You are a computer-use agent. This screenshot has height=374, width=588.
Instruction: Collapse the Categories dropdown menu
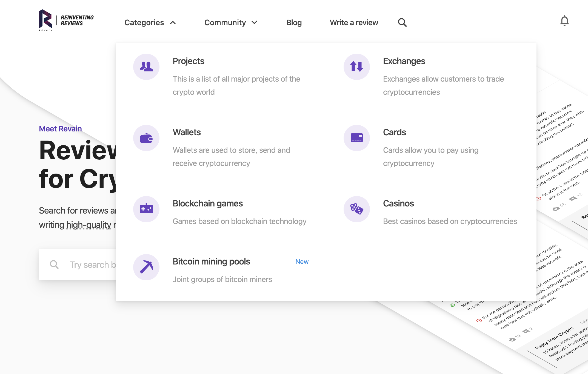click(150, 22)
